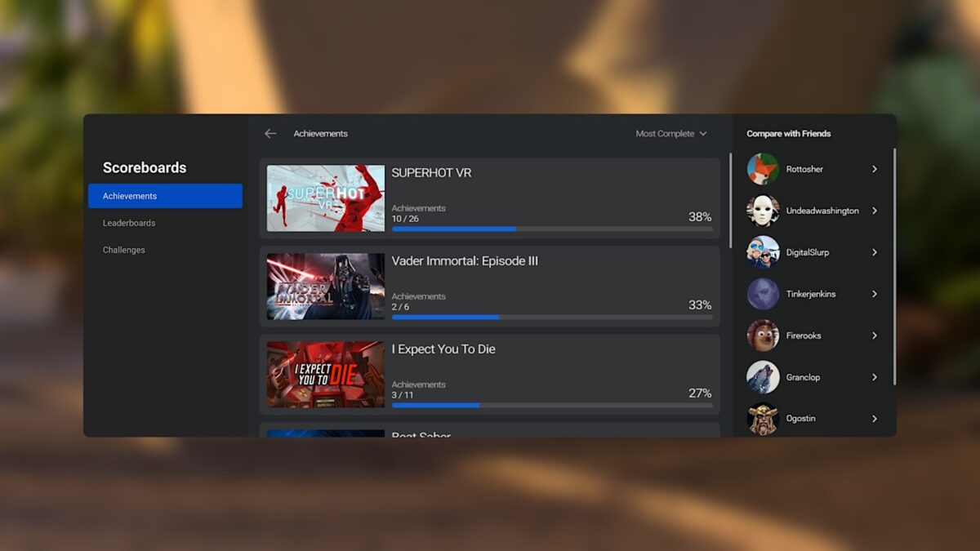
Task: Open Tinkerjenkins' purple avatar
Action: point(763,294)
